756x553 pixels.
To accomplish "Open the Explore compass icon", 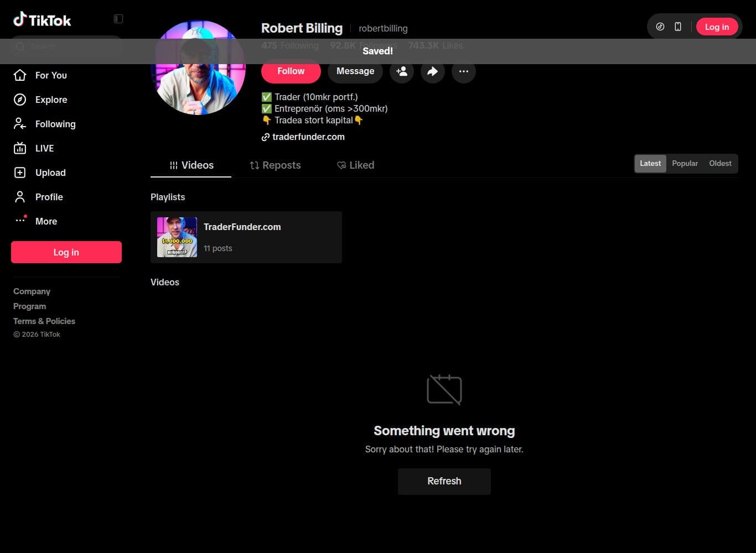I will [20, 100].
